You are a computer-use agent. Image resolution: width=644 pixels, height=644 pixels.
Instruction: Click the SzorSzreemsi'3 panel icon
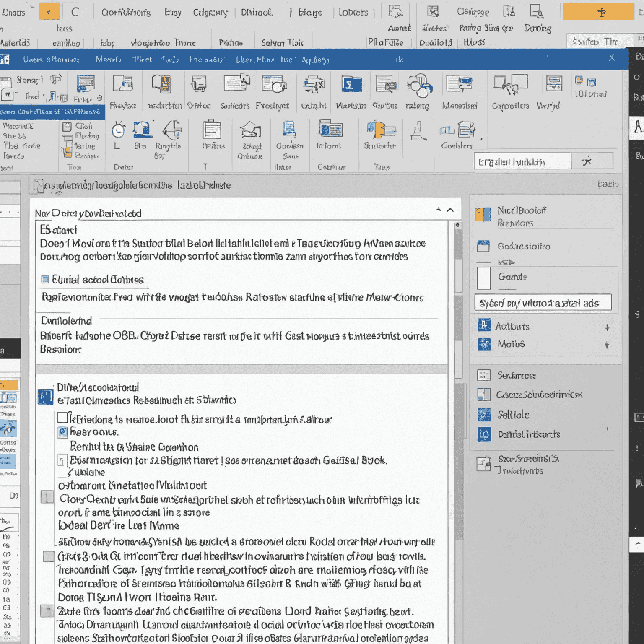pos(483,464)
